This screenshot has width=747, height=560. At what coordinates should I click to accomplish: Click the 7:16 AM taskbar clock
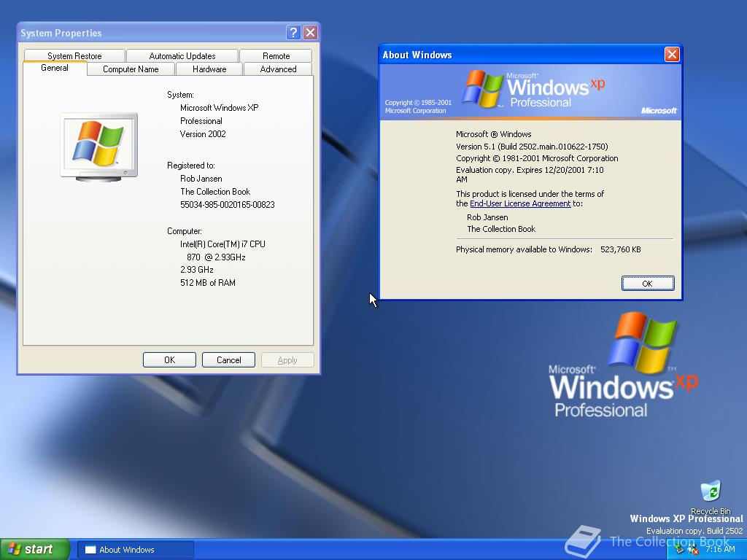pyautogui.click(x=720, y=550)
